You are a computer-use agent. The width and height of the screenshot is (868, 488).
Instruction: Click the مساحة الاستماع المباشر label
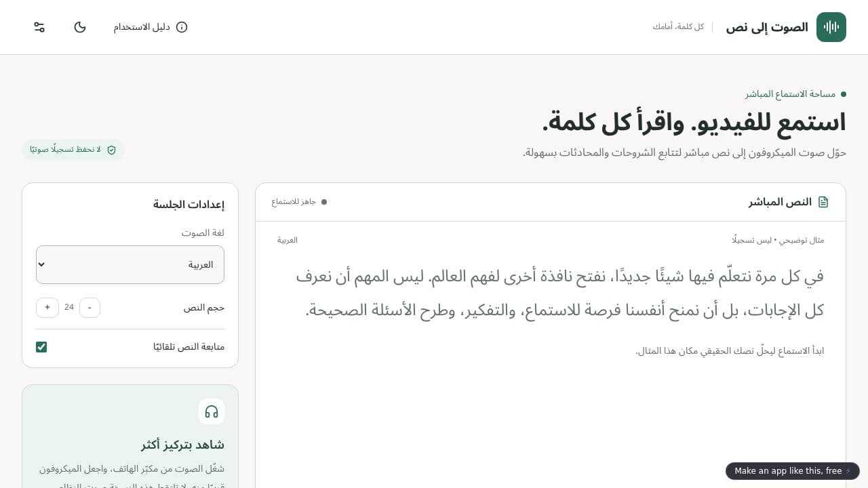coord(790,94)
